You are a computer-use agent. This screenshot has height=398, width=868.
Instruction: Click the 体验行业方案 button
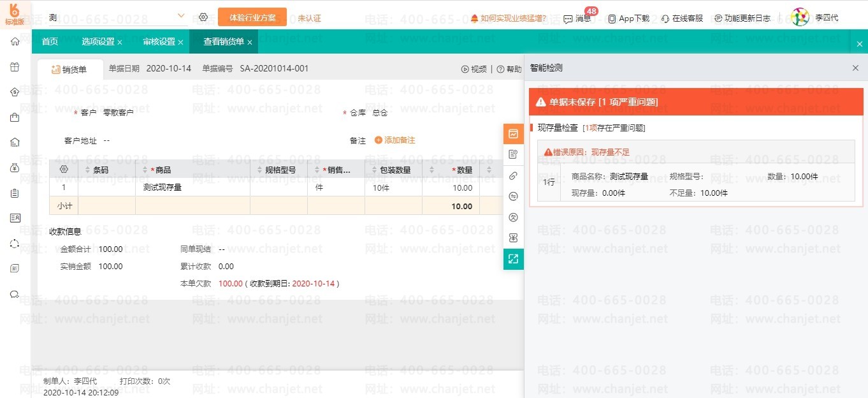pyautogui.click(x=252, y=17)
